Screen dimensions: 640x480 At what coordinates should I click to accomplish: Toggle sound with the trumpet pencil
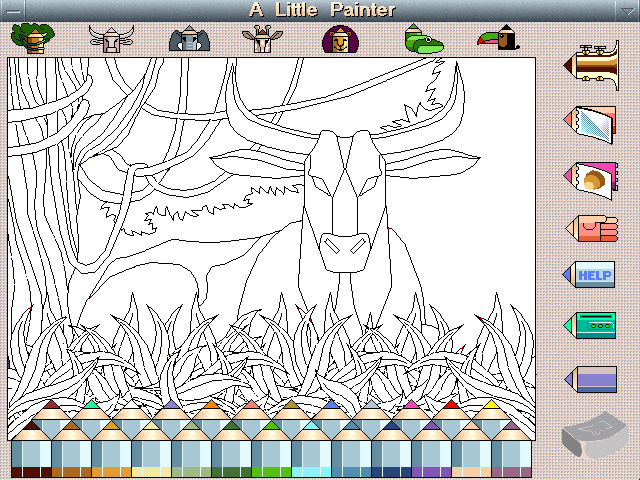[591, 65]
